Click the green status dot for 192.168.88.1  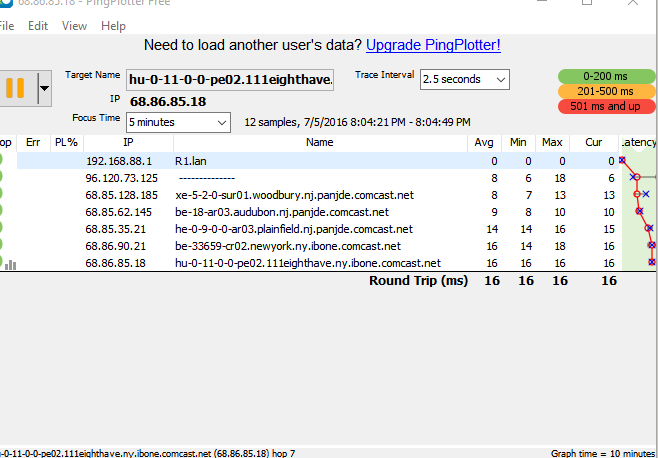(0, 160)
